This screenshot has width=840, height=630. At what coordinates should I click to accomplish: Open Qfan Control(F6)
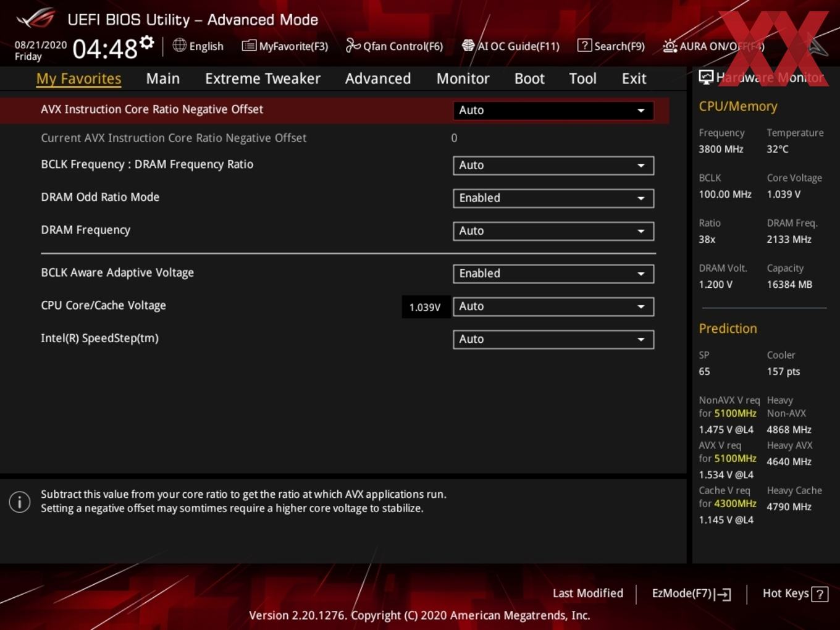pos(394,46)
